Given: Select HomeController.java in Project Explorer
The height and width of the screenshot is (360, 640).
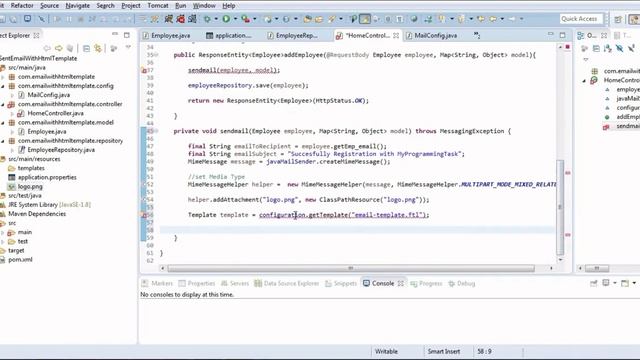Looking at the screenshot, I should pyautogui.click(x=56, y=113).
